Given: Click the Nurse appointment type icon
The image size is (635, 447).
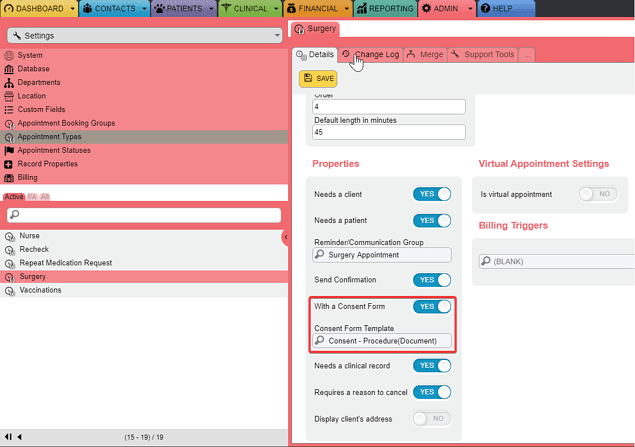Looking at the screenshot, I should [x=10, y=236].
